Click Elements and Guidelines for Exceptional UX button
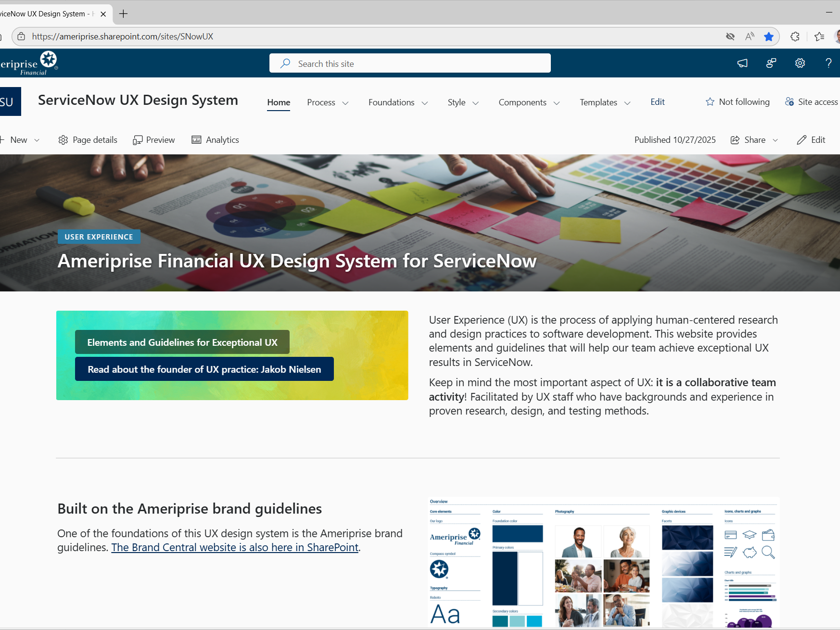Image resolution: width=840 pixels, height=630 pixels. (x=182, y=342)
